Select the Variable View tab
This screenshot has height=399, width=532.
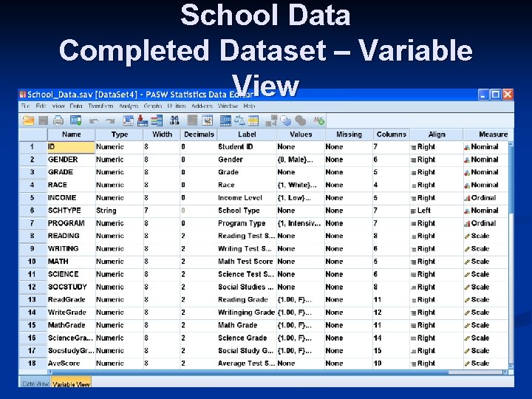pyautogui.click(x=71, y=383)
